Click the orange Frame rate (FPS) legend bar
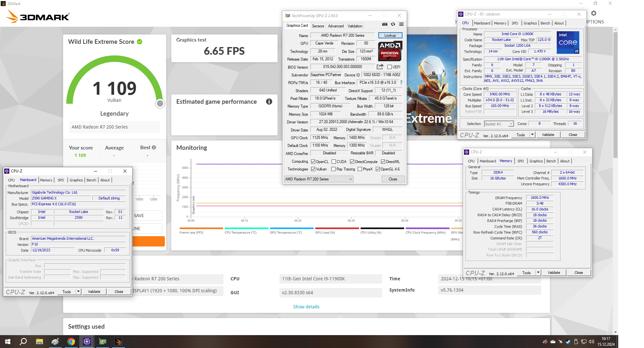 201,228
